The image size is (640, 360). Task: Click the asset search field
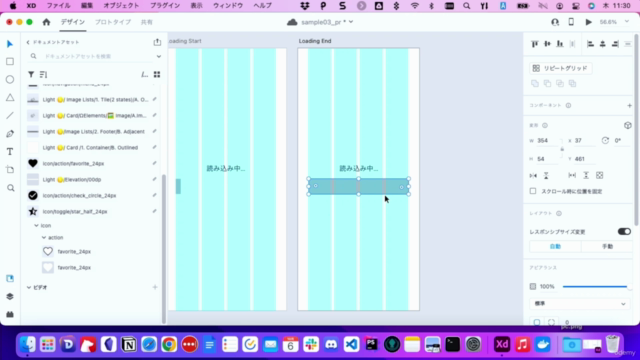pyautogui.click(x=96, y=56)
